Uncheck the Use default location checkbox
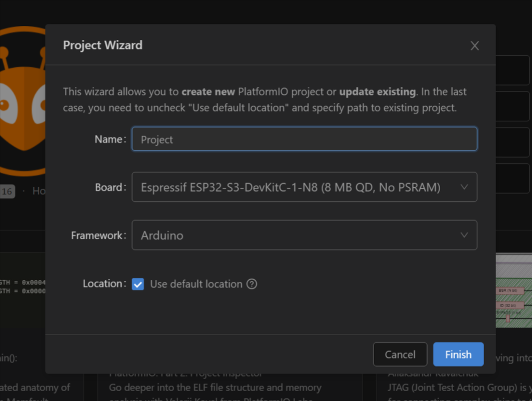Image resolution: width=532 pixels, height=401 pixels. tap(138, 284)
